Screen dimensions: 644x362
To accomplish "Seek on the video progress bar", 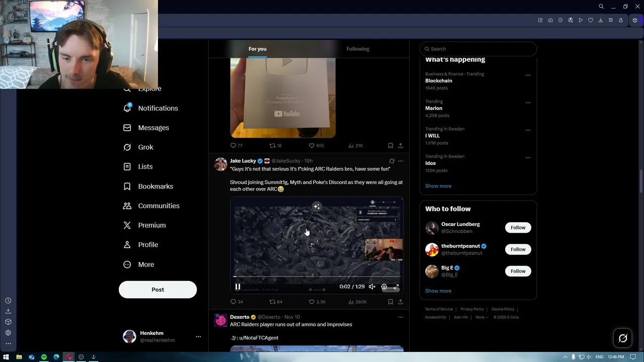I will 317,277.
